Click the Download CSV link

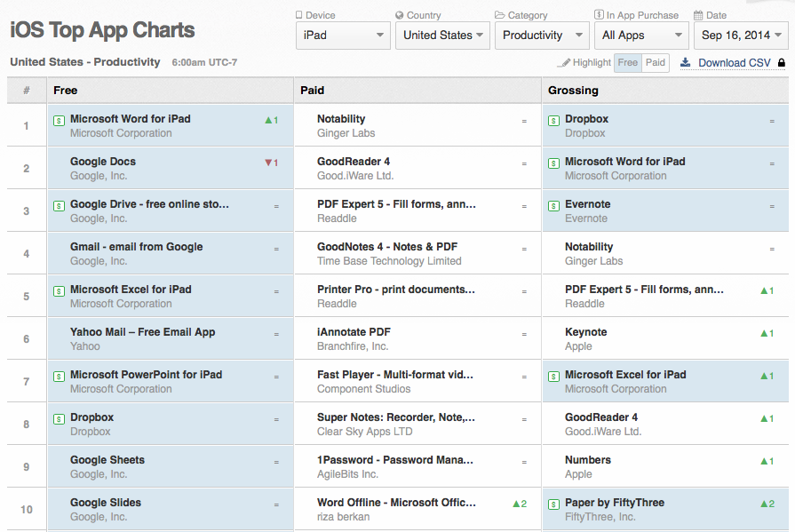[735, 63]
